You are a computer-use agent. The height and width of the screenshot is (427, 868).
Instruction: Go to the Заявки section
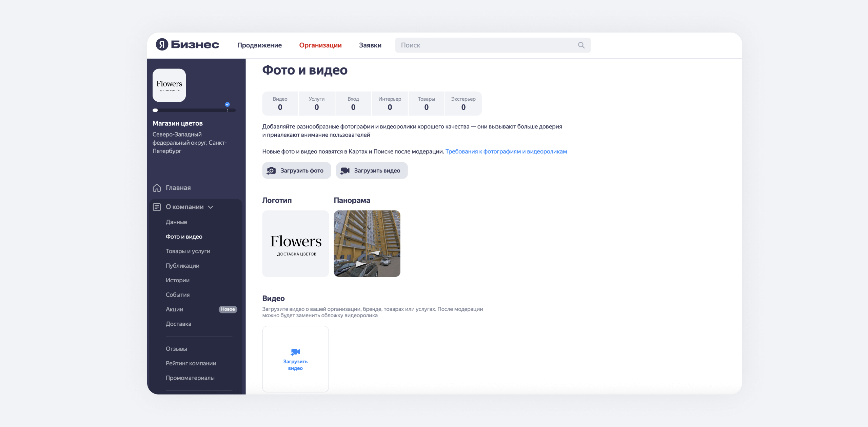tap(370, 45)
